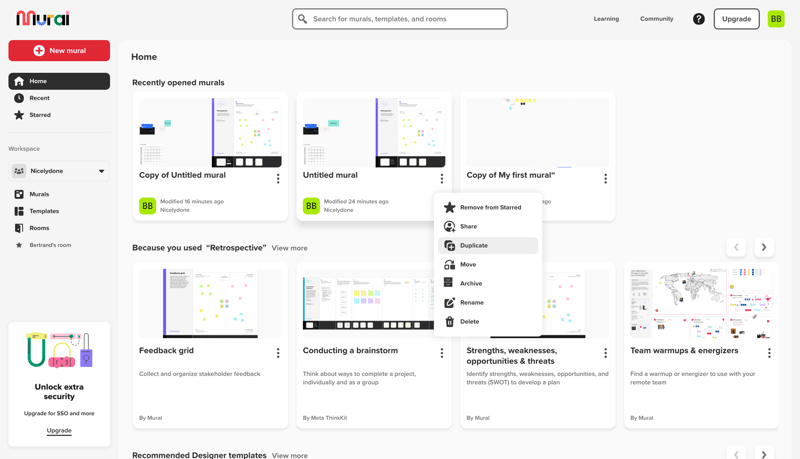Open Bertrand's room

point(50,245)
